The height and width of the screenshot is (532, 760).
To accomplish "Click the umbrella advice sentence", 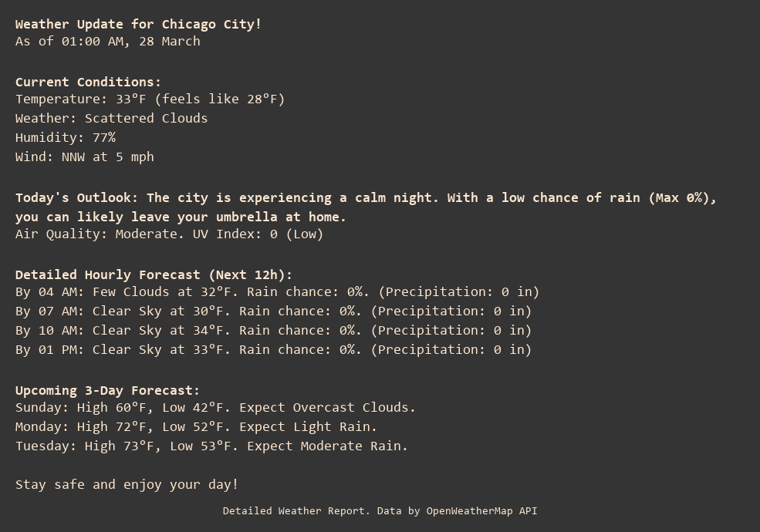I will click(181, 217).
